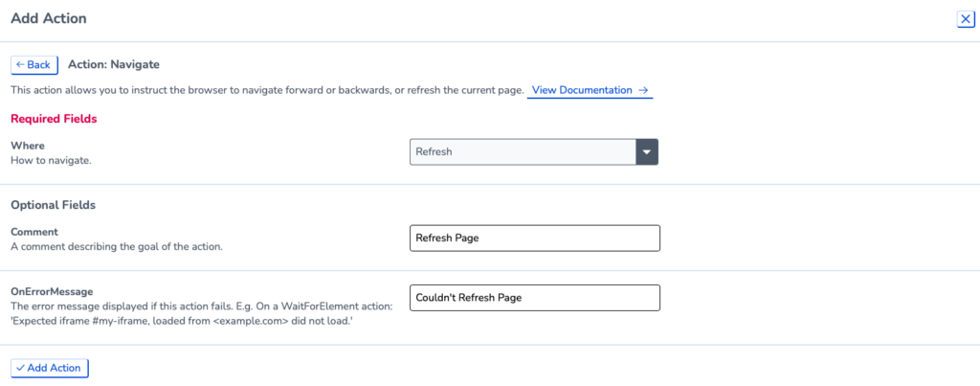
Task: Go back using the Back button
Action: coord(34,65)
